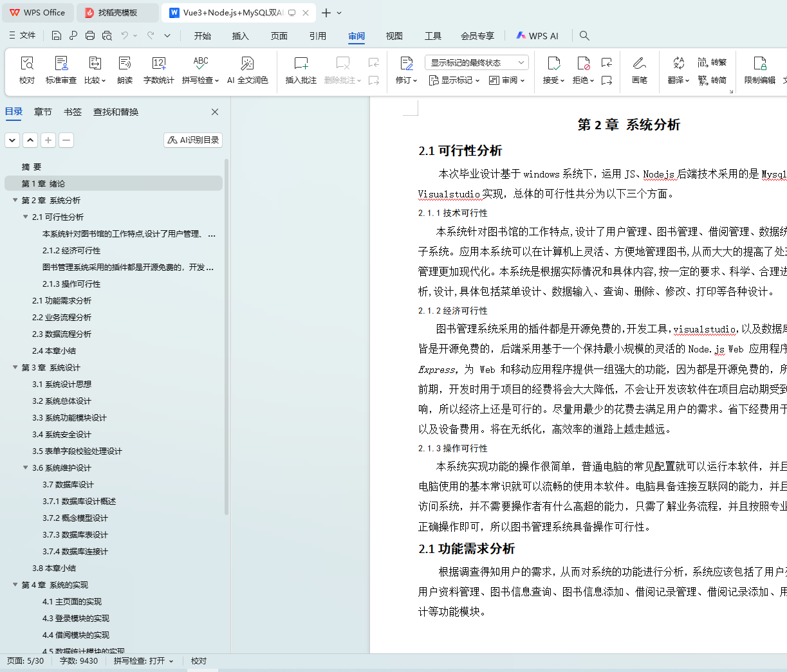Open the 文件 menu
Image resolution: width=787 pixels, height=672 pixels.
[22, 36]
